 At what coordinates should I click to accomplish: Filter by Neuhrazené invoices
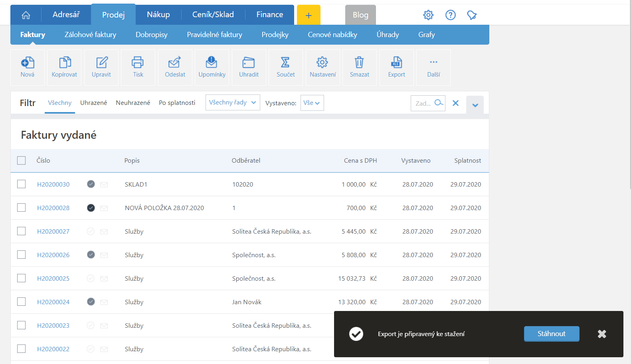(x=133, y=103)
